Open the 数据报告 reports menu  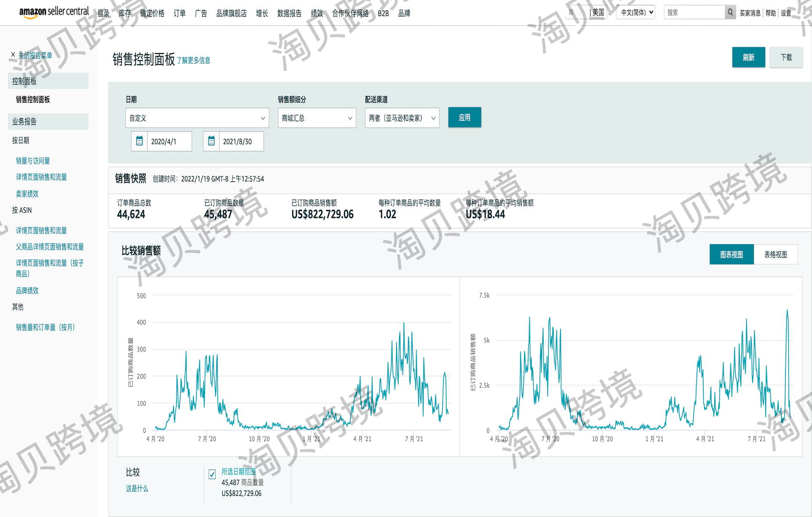coord(289,13)
